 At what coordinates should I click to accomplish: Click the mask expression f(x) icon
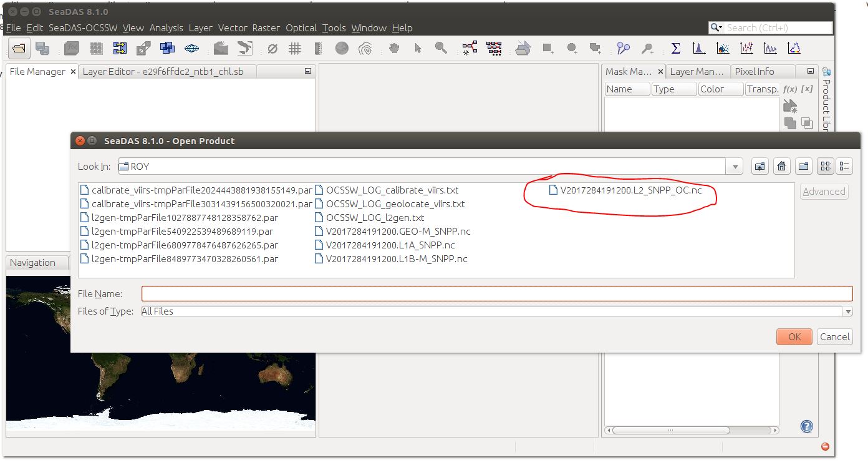click(790, 89)
